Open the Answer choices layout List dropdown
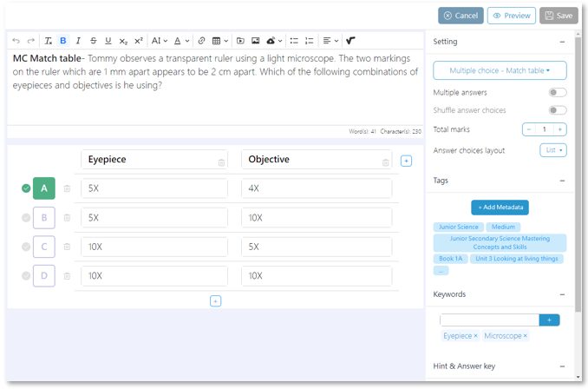588x389 pixels. (x=553, y=150)
